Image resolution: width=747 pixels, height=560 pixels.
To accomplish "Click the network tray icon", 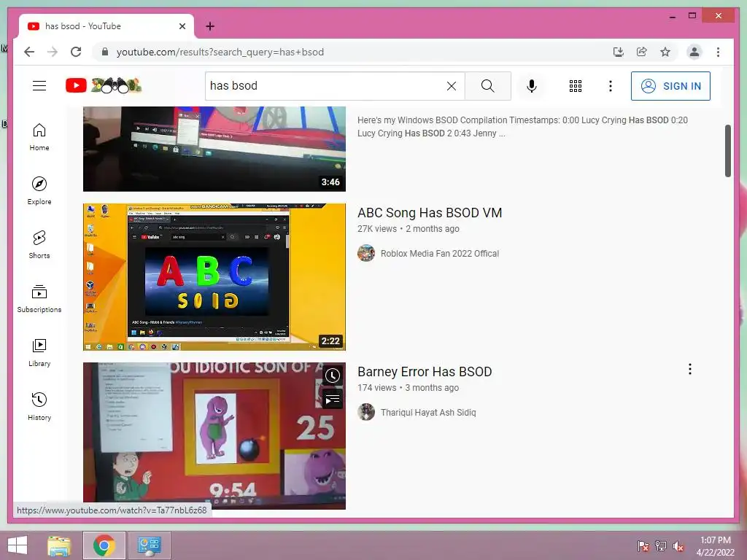I will tap(661, 545).
